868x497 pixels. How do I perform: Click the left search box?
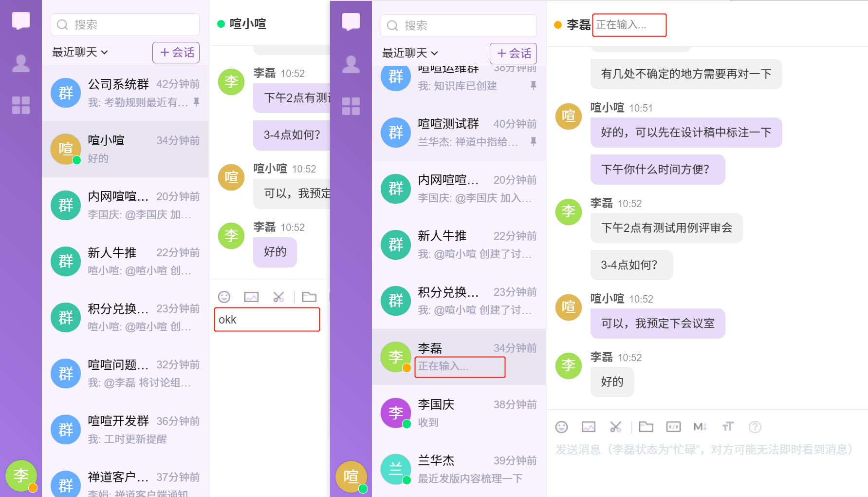click(126, 25)
